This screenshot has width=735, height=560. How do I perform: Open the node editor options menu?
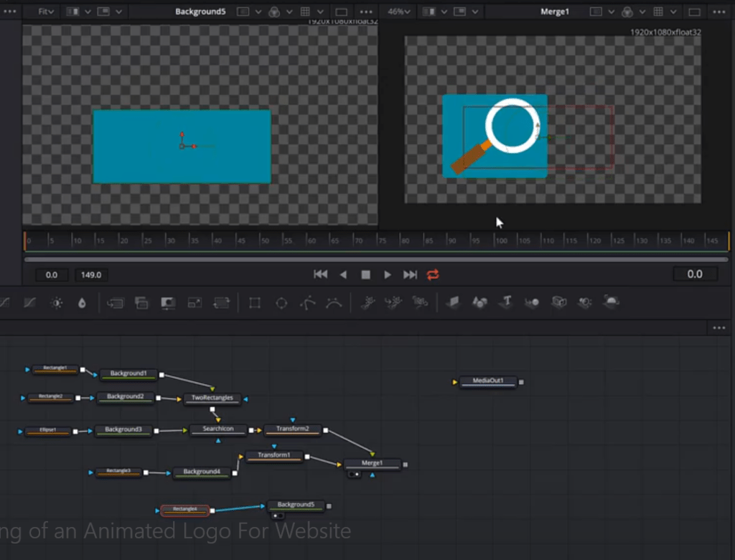pos(718,327)
